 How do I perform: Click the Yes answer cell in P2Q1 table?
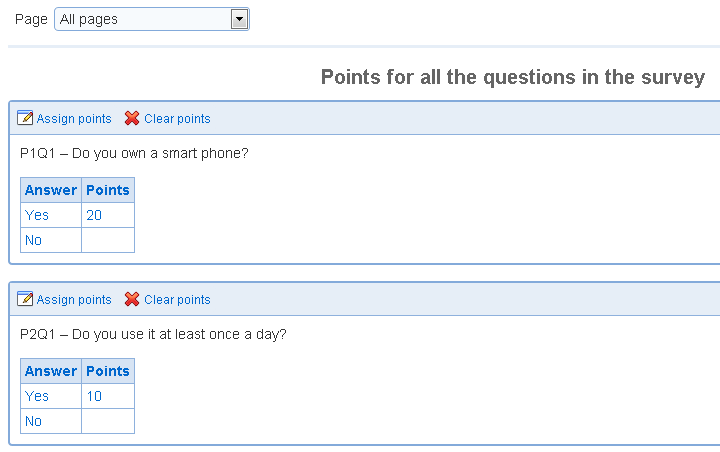[51, 396]
